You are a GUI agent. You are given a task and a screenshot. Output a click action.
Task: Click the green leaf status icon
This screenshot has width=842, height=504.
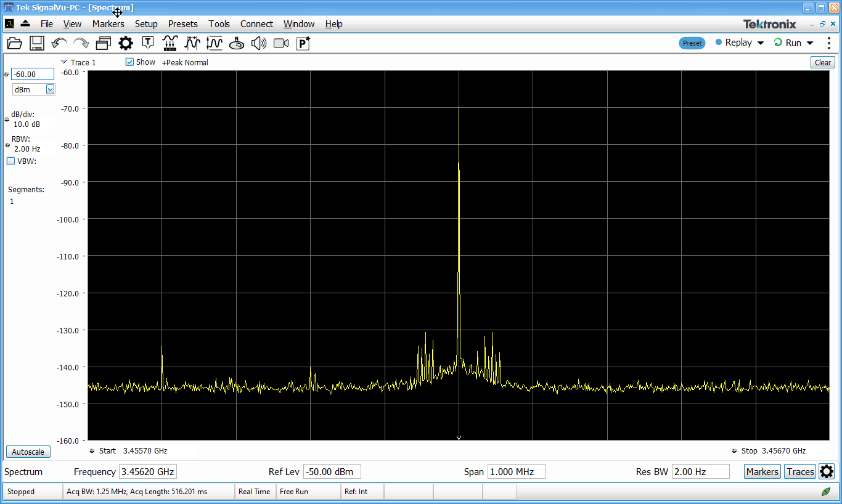825,492
